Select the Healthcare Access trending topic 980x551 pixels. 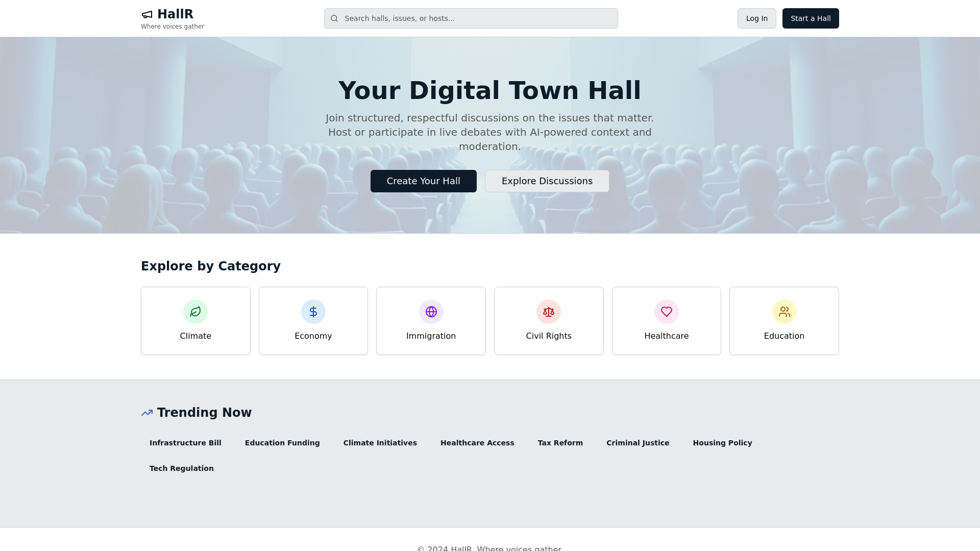[x=477, y=443]
